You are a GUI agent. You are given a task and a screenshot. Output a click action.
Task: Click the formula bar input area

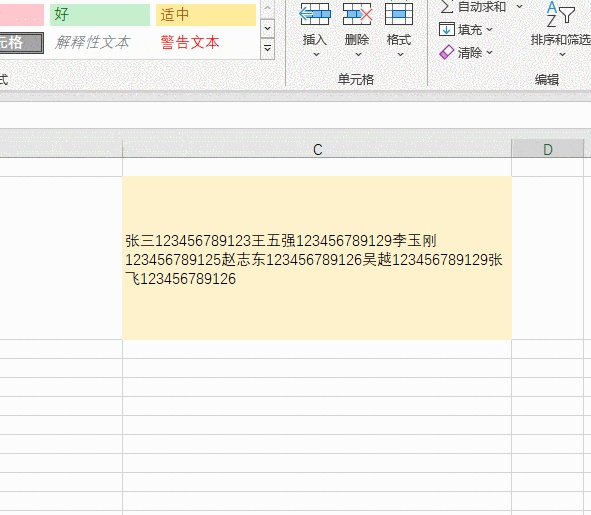click(296, 115)
